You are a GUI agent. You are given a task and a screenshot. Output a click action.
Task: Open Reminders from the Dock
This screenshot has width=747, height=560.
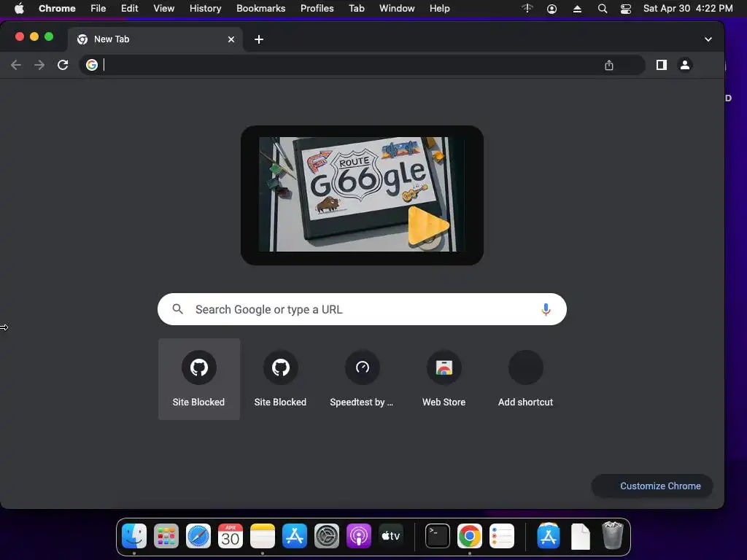coord(502,536)
